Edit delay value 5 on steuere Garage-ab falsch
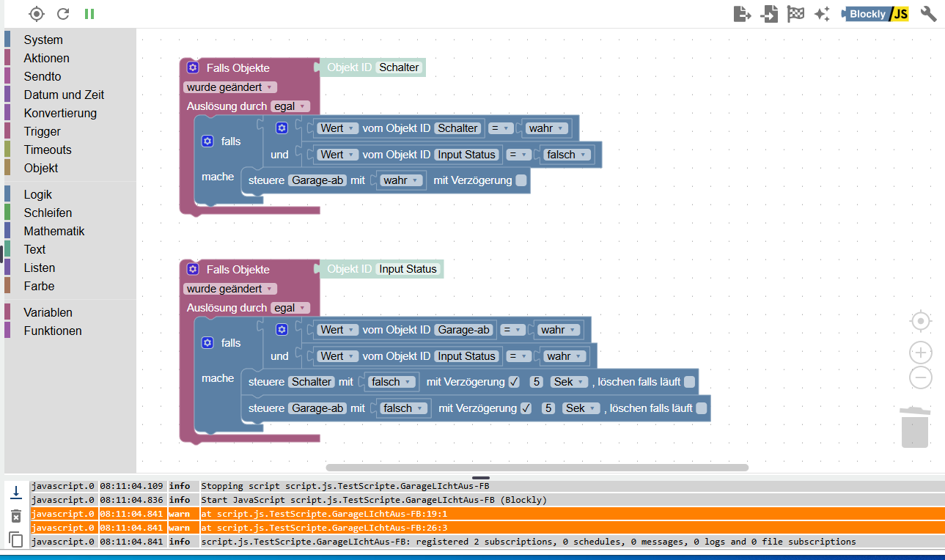 (548, 408)
